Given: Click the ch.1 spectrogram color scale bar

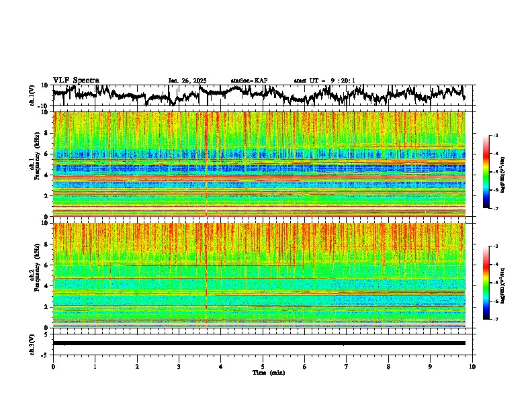Looking at the screenshot, I should (486, 172).
